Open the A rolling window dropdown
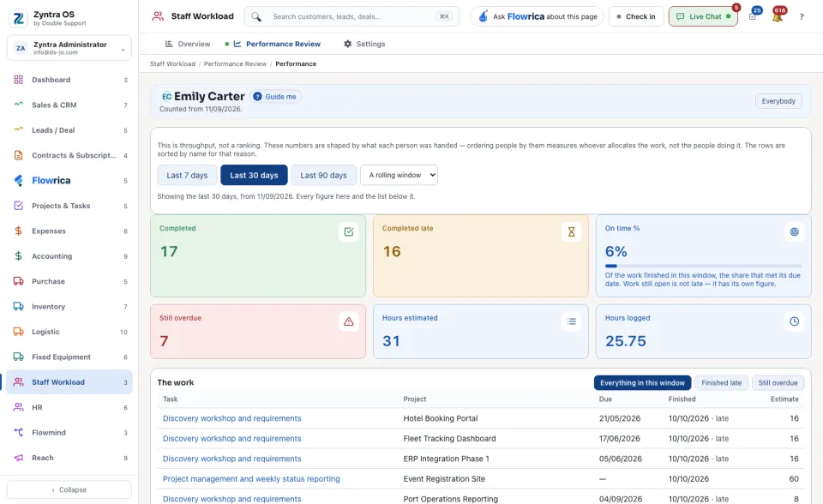 399,176
